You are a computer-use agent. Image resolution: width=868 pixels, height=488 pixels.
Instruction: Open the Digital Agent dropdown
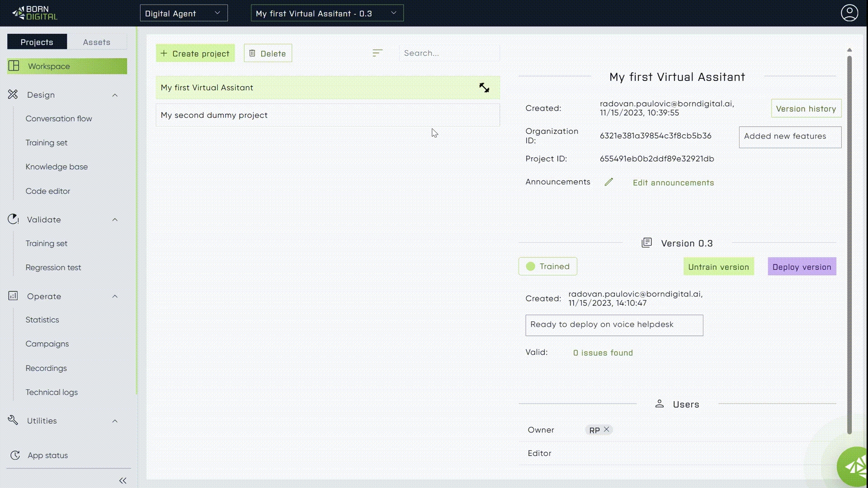[x=184, y=13]
